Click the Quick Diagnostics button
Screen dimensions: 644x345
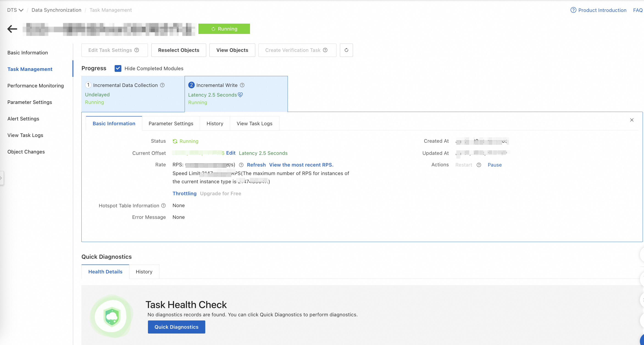176,327
